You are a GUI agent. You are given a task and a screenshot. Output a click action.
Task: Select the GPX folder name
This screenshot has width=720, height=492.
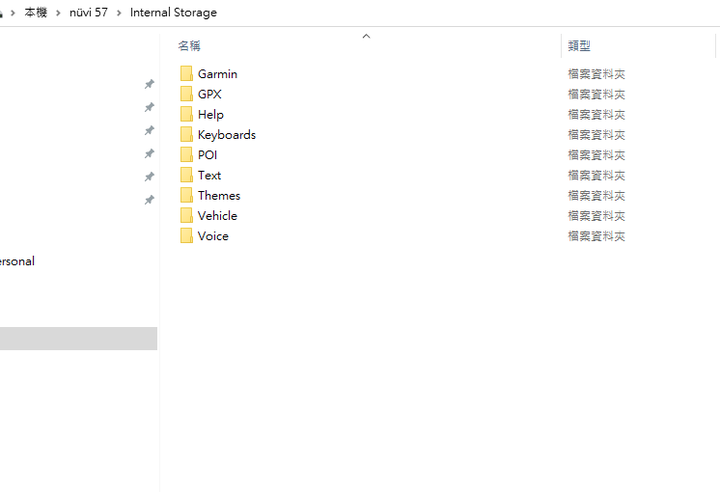pos(209,94)
